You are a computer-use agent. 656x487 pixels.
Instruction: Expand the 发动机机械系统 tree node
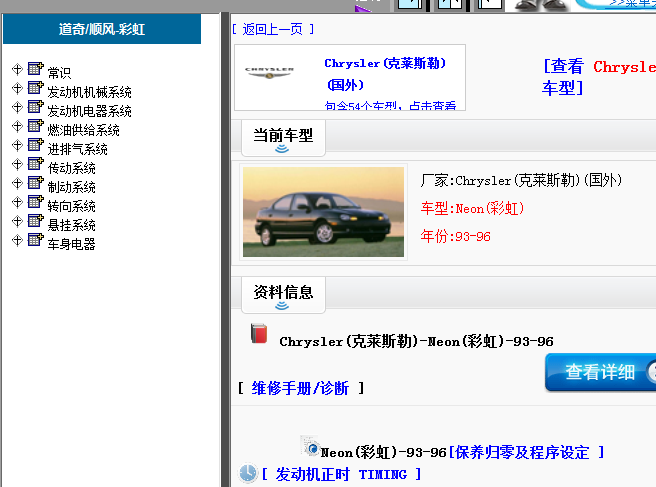click(17, 88)
